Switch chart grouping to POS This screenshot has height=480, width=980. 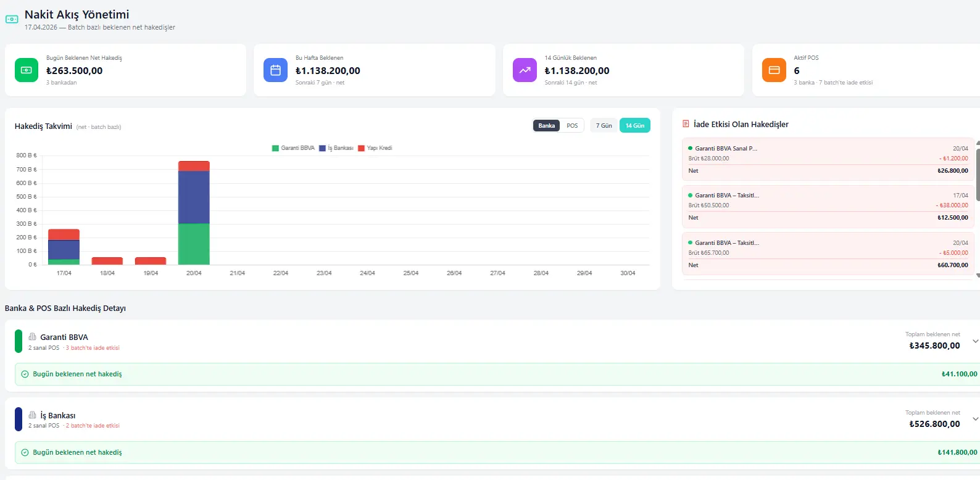coord(572,126)
